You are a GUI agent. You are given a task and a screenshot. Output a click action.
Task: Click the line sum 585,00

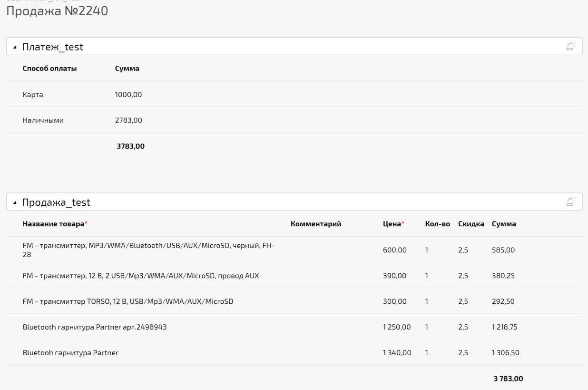click(x=503, y=250)
